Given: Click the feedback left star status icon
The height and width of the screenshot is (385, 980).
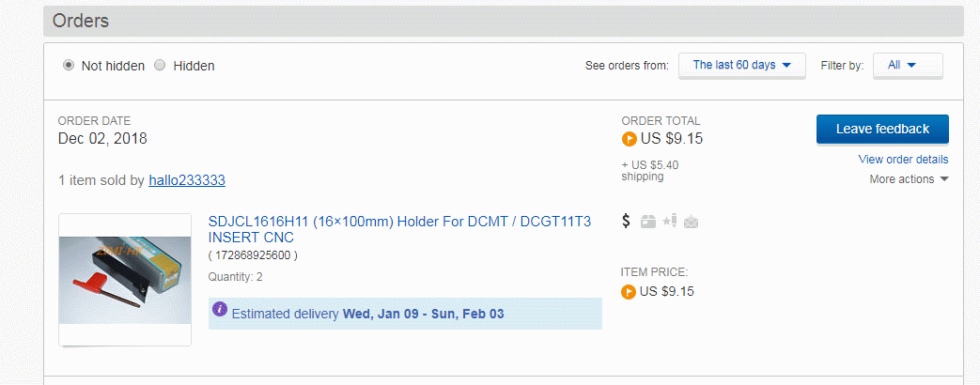Looking at the screenshot, I should pos(670,222).
